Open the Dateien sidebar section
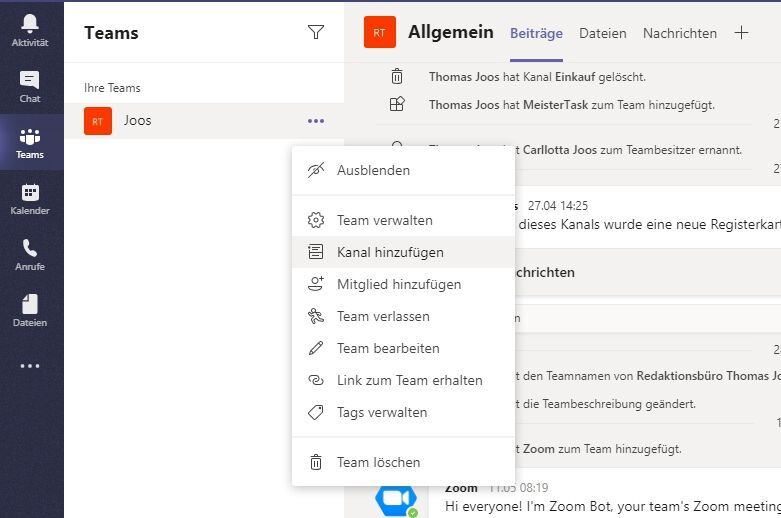Viewport: 781px width, 518px height. pos(30,310)
